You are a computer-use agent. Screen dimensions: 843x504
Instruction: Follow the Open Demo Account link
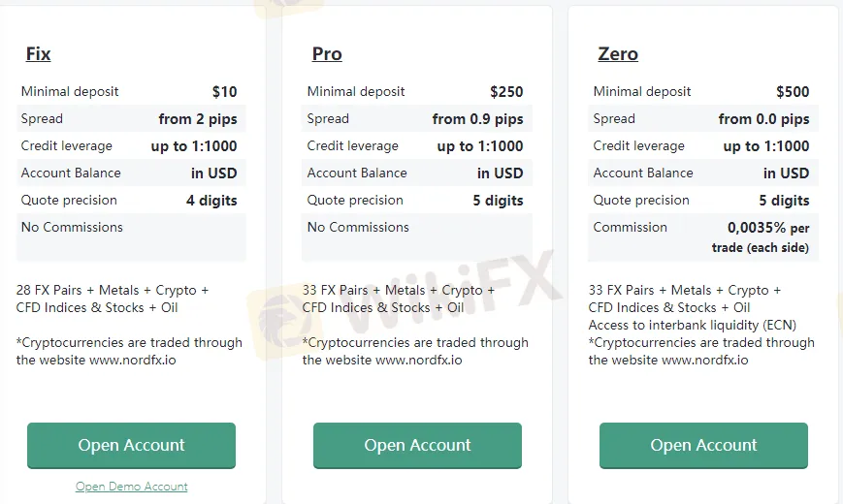coord(131,487)
